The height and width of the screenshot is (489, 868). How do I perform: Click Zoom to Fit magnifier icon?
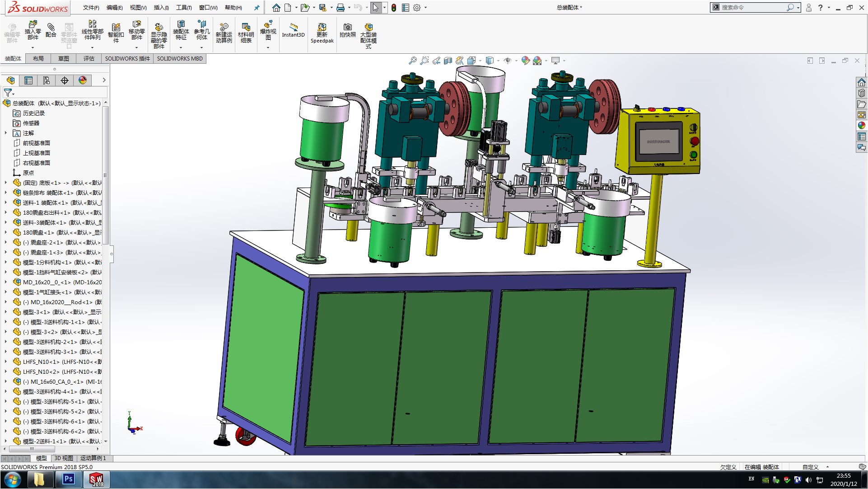[x=412, y=61]
